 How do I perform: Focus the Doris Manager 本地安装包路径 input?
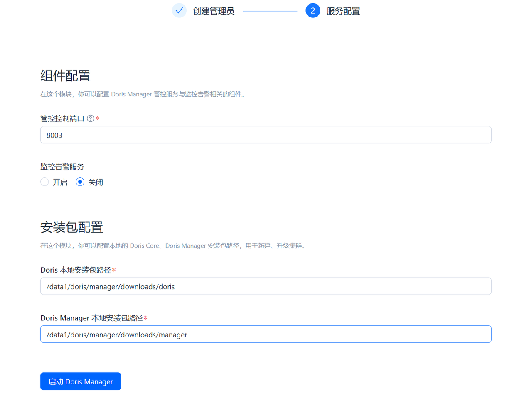[x=266, y=335]
